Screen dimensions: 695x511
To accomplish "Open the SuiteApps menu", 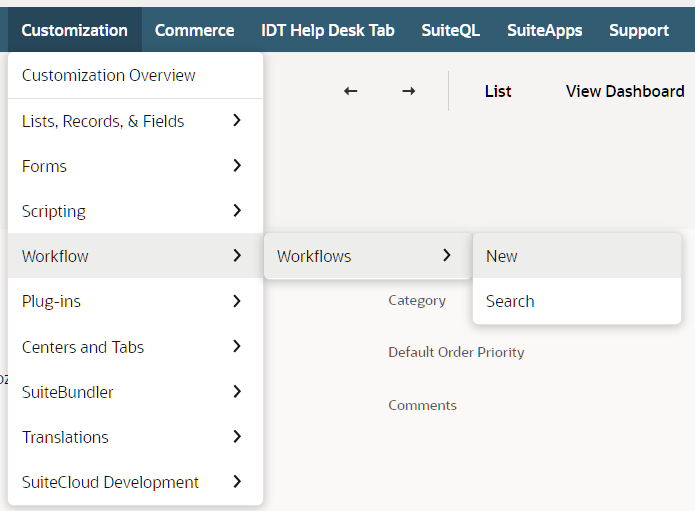I will pyautogui.click(x=544, y=30).
